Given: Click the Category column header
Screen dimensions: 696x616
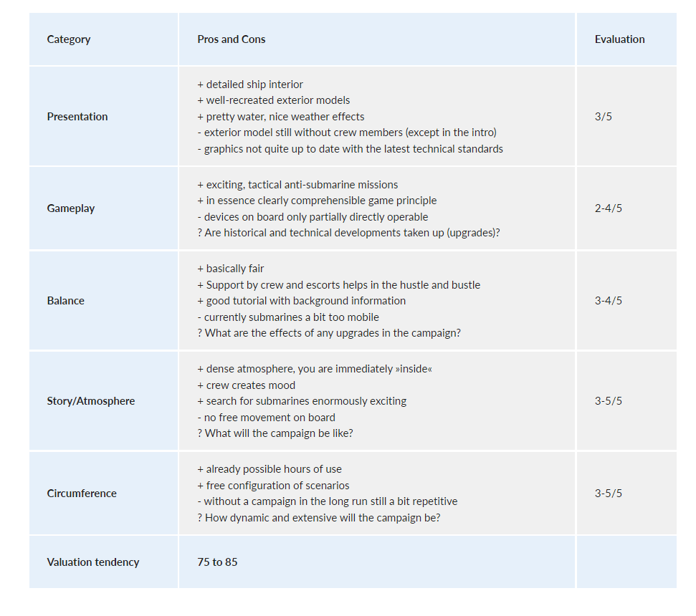Looking at the screenshot, I should pyautogui.click(x=69, y=39).
